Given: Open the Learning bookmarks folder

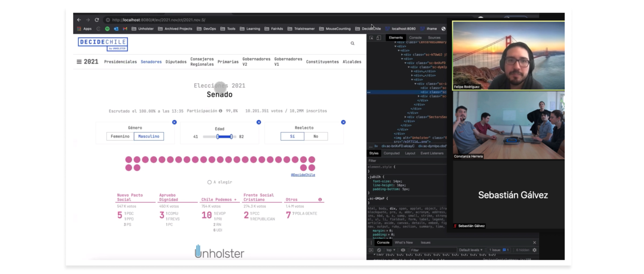Looking at the screenshot, I should pyautogui.click(x=250, y=29).
